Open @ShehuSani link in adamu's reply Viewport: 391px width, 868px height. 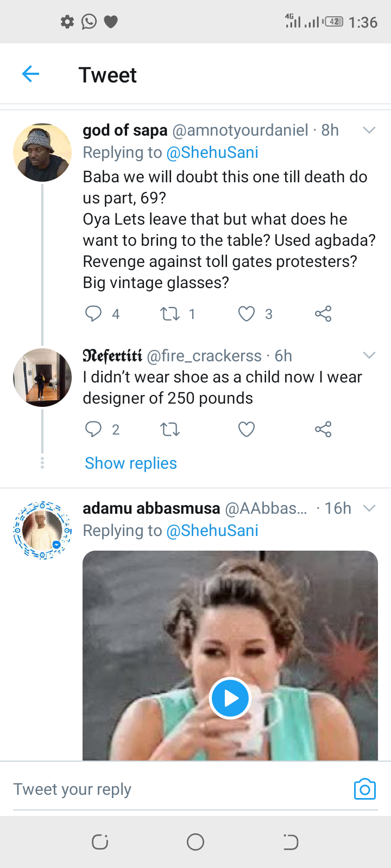(212, 531)
